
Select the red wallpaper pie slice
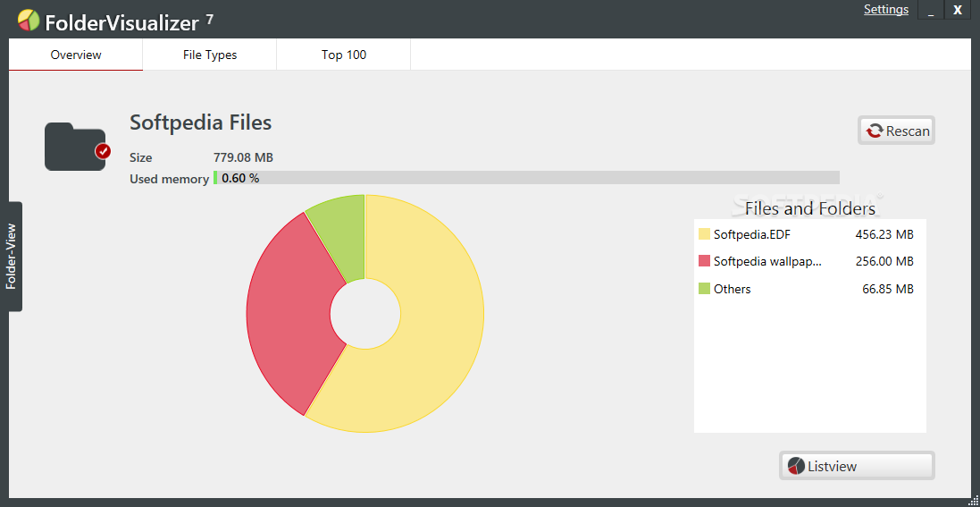[x=289, y=313]
